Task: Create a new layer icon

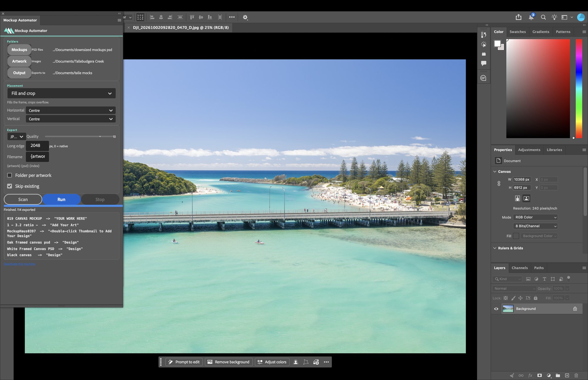Action: pos(567,375)
